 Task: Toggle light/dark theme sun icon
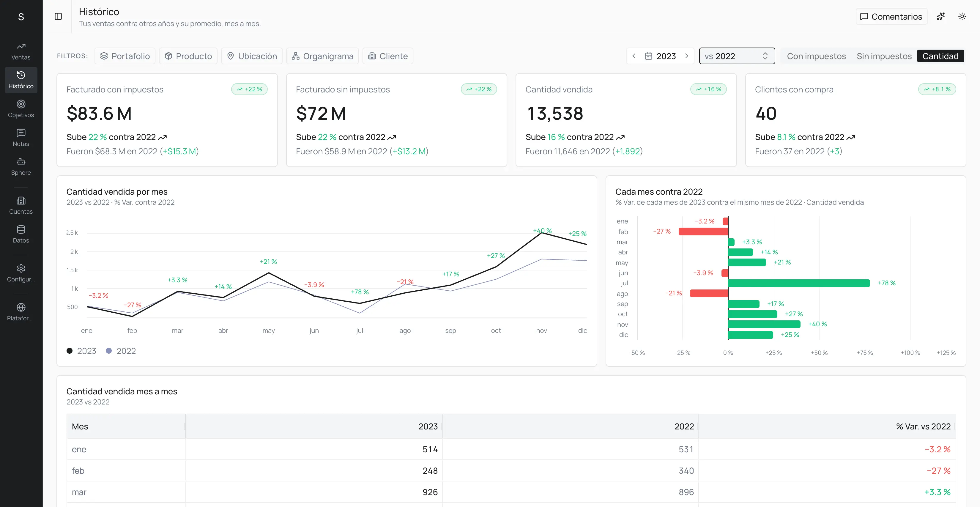tap(962, 16)
